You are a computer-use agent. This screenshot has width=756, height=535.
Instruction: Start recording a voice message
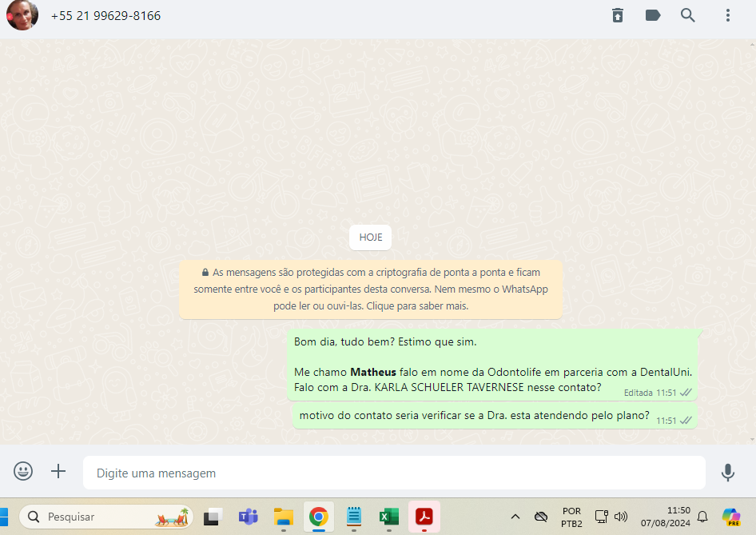pos(728,473)
